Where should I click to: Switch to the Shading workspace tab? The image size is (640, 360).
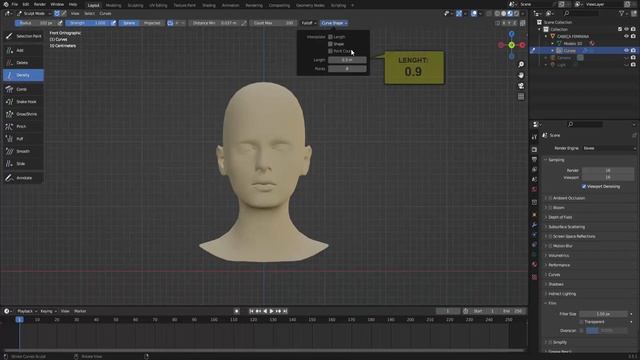click(x=209, y=6)
